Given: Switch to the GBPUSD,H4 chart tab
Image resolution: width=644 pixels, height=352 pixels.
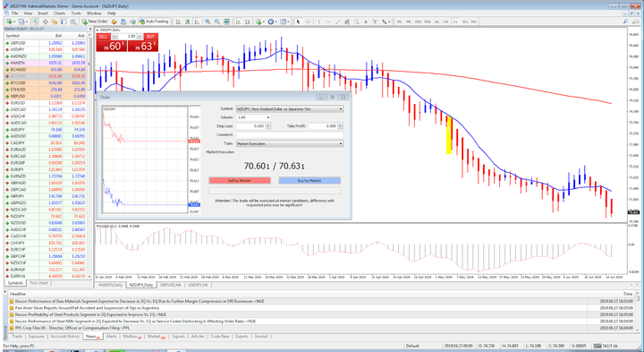Looking at the screenshot, I should [172, 285].
